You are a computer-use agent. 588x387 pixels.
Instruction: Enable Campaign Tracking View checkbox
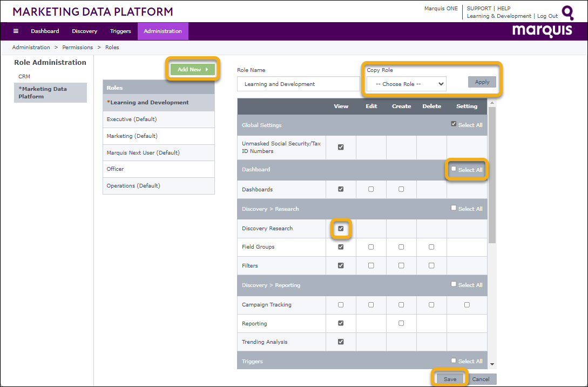point(341,305)
